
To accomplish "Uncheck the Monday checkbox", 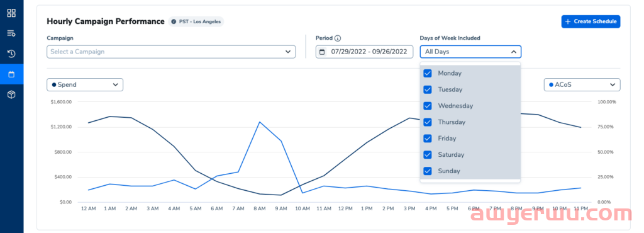I will click(x=428, y=73).
